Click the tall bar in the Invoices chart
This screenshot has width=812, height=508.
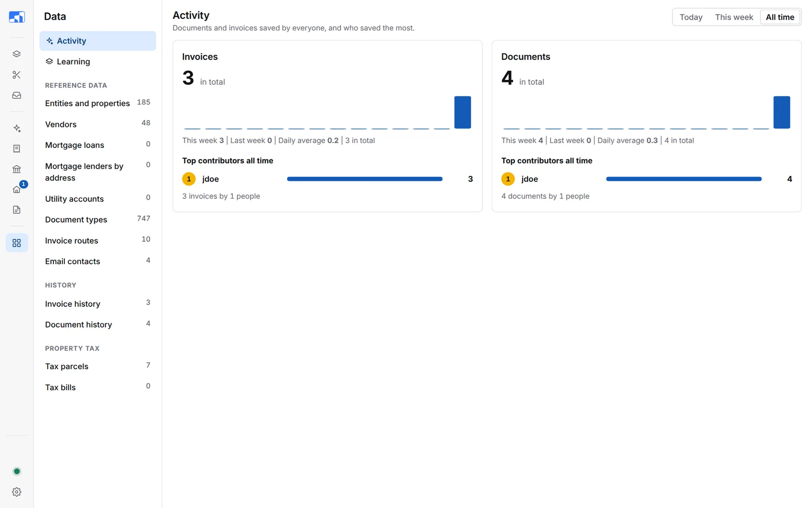click(462, 112)
